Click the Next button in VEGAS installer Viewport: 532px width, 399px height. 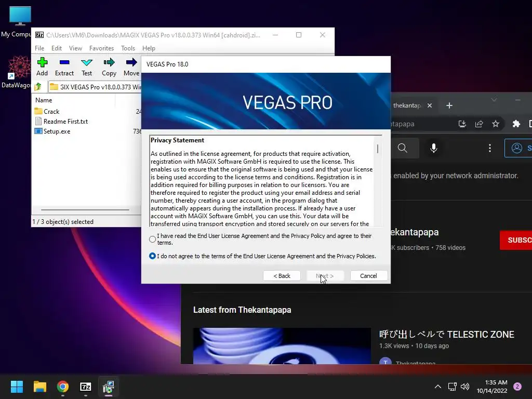[x=325, y=276]
